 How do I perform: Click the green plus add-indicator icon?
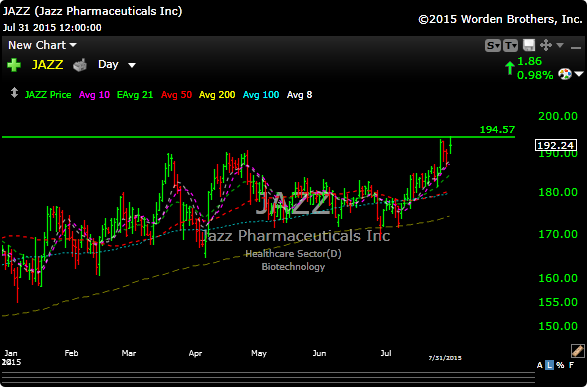(x=14, y=65)
